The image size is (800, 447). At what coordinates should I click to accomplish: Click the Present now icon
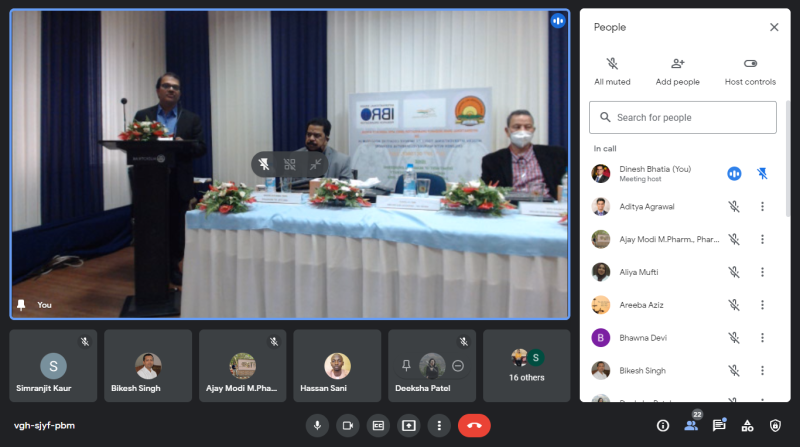click(x=408, y=425)
